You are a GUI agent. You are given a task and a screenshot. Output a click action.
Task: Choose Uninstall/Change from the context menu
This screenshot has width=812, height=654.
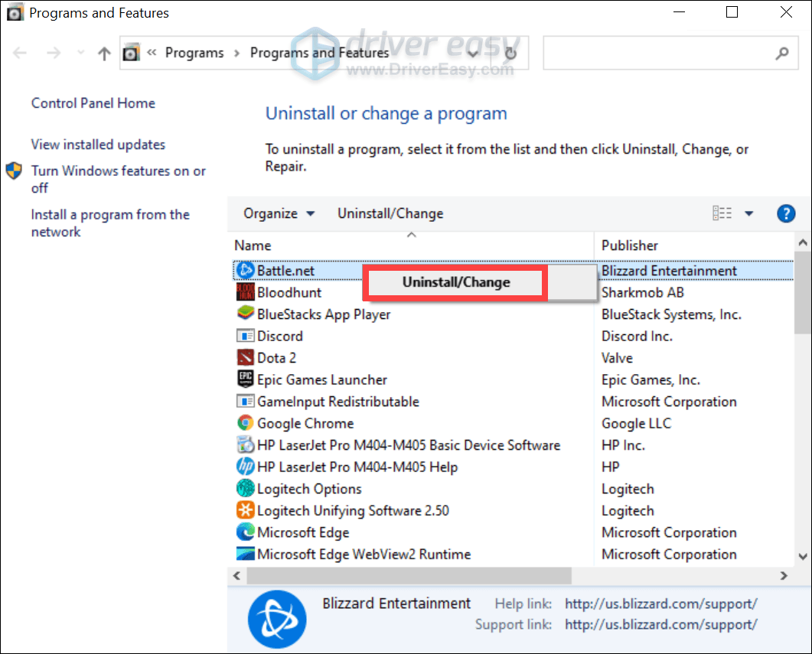455,282
